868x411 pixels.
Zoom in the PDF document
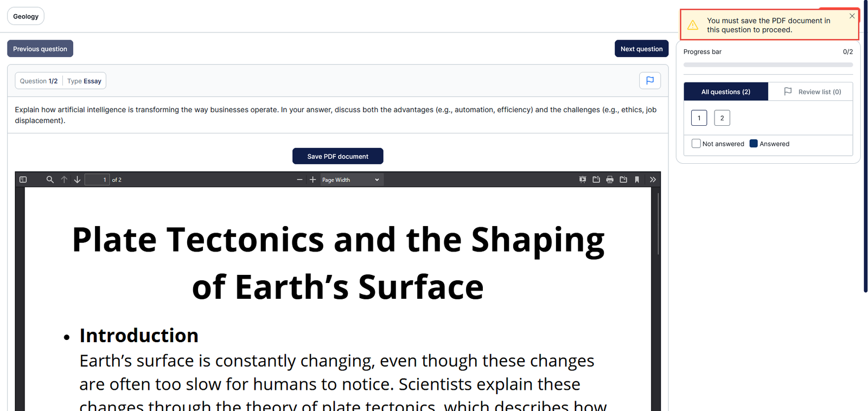(312, 179)
